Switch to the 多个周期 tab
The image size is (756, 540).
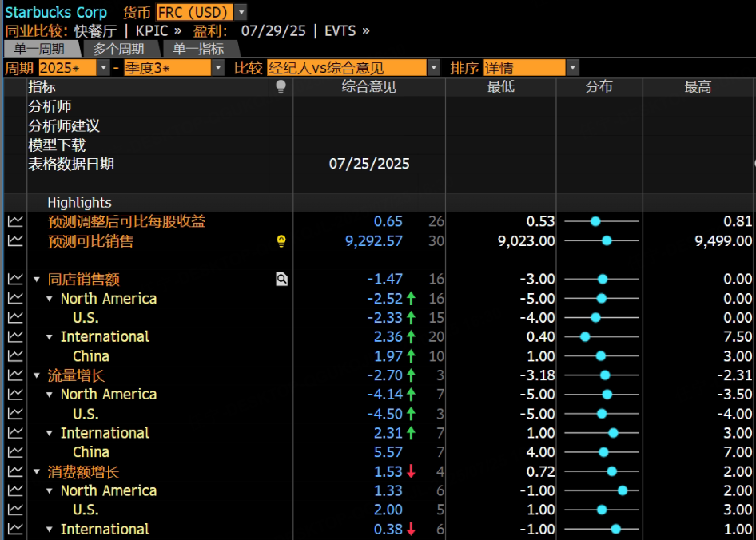tap(119, 49)
